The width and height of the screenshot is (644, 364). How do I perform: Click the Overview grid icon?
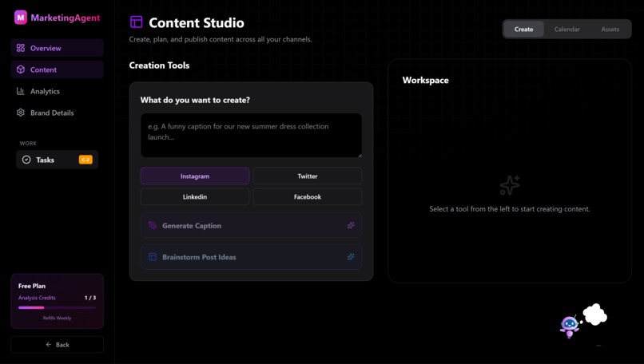click(21, 48)
